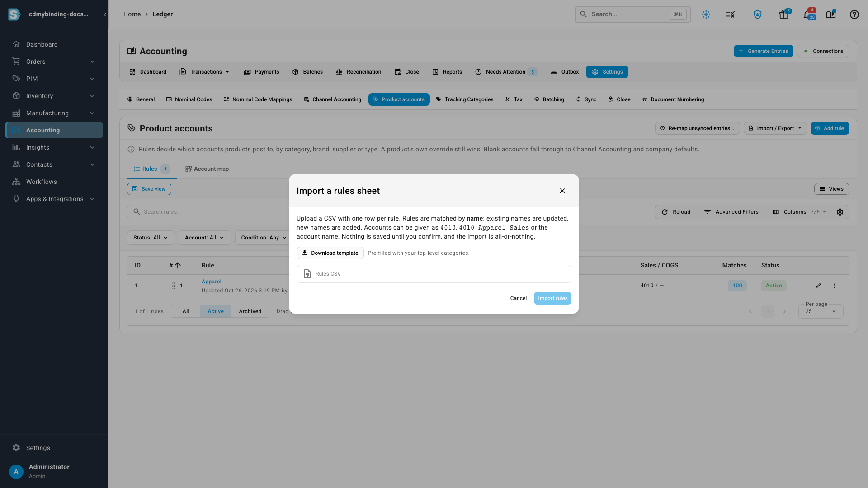Select the Active rules toggle

216,311
